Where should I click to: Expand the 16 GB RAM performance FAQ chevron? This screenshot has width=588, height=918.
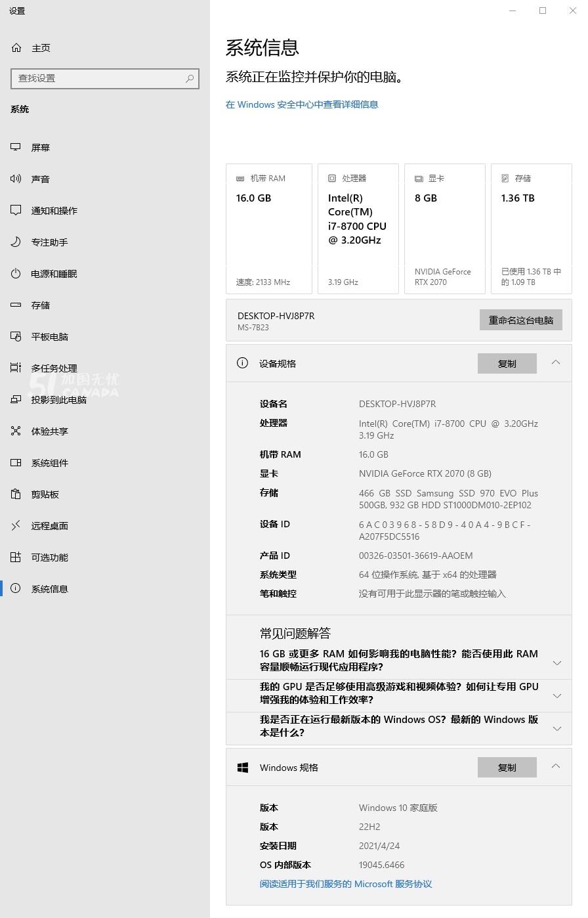pos(557,663)
